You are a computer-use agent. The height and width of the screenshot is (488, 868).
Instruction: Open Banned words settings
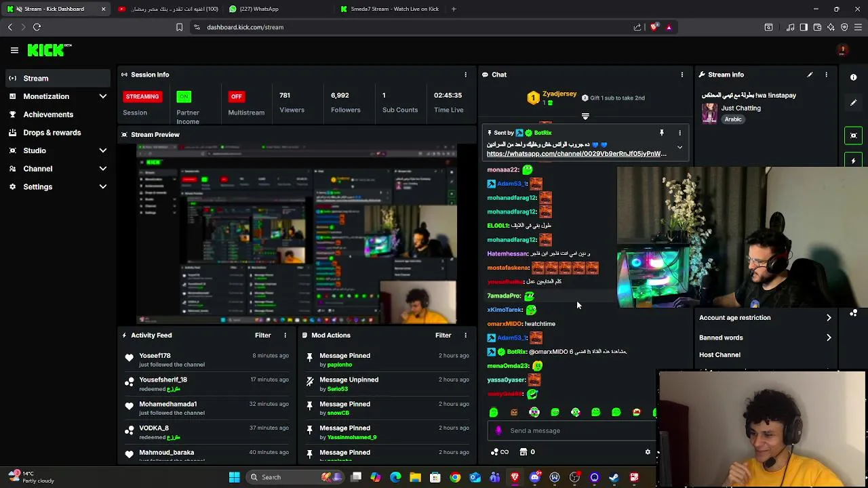pyautogui.click(x=765, y=338)
